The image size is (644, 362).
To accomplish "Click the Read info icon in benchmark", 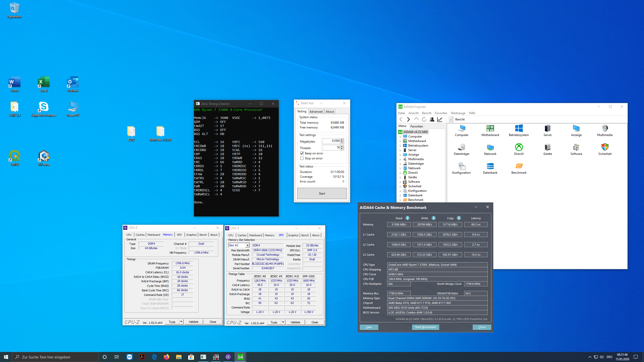I will click(x=408, y=218).
